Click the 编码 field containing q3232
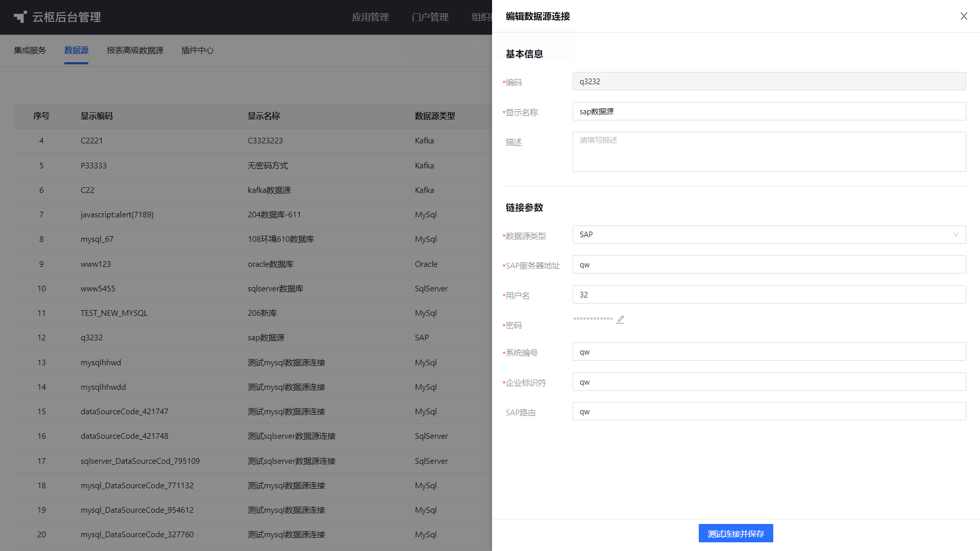The image size is (980, 551). coord(769,81)
